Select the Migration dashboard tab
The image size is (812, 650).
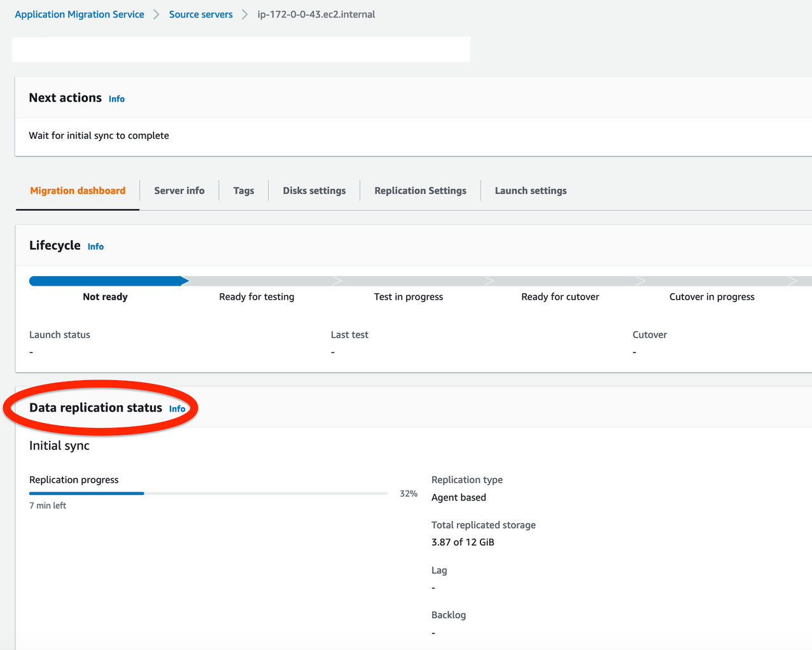pos(78,190)
